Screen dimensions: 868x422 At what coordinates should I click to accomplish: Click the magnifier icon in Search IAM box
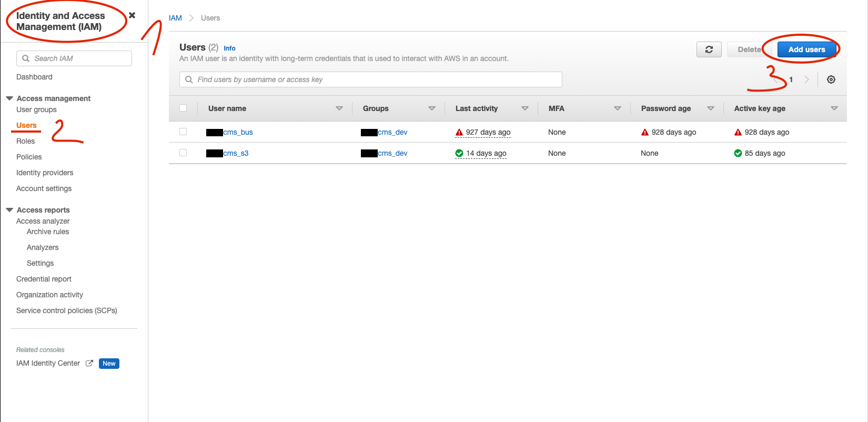coord(26,58)
